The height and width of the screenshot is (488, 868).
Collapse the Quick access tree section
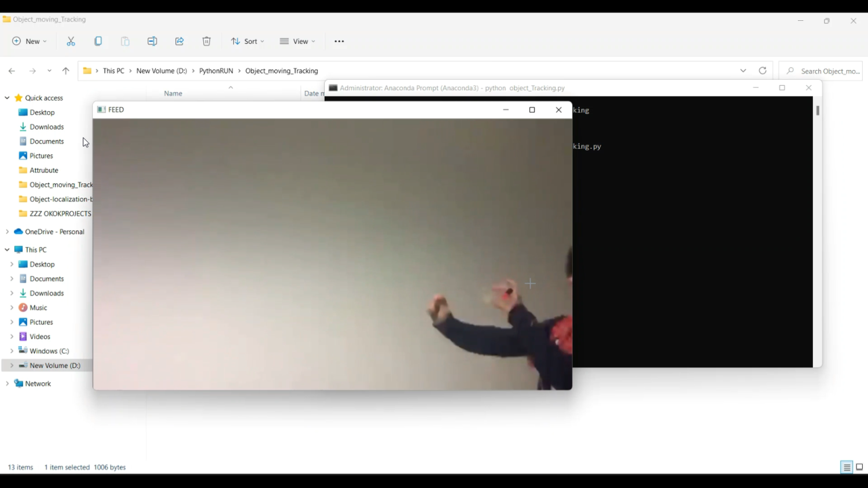(x=7, y=98)
